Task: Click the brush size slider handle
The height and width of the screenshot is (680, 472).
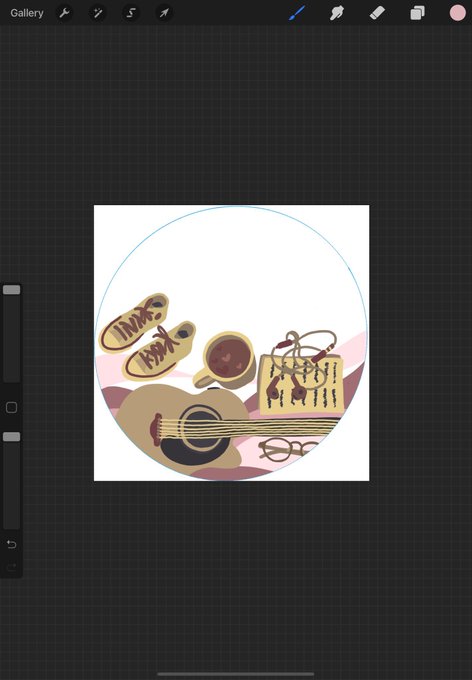Action: click(12, 290)
